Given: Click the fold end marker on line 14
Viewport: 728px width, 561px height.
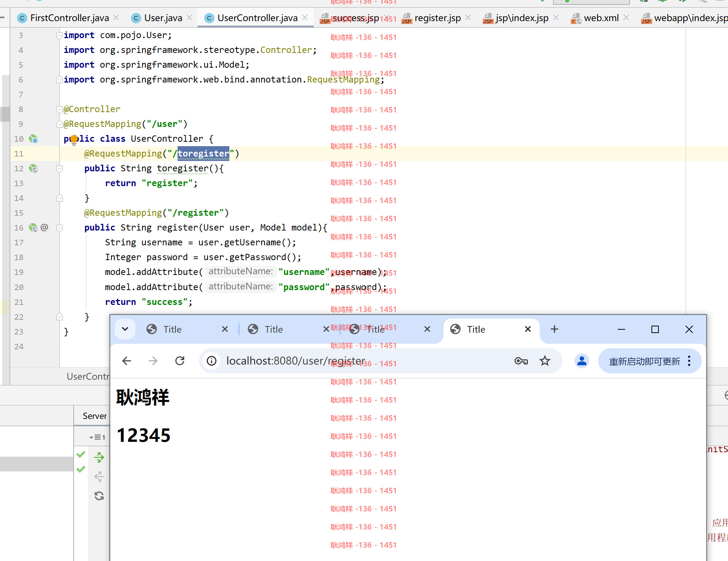Looking at the screenshot, I should 59,198.
